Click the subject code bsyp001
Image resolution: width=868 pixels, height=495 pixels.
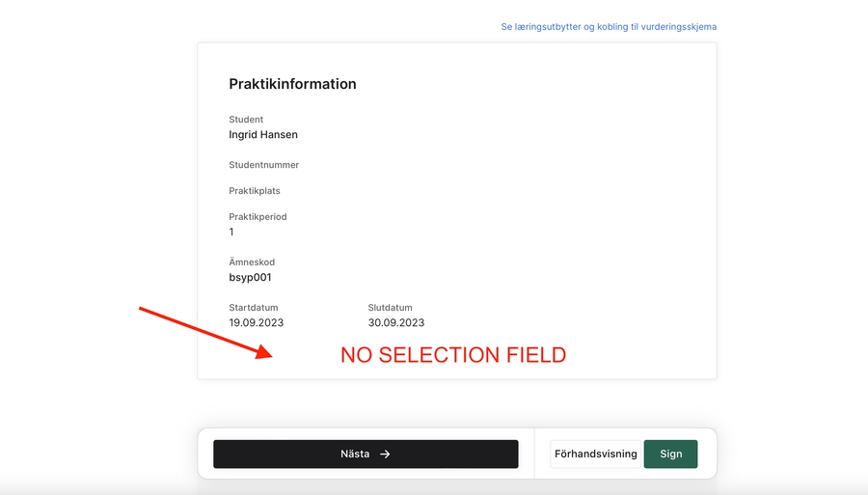pos(250,278)
